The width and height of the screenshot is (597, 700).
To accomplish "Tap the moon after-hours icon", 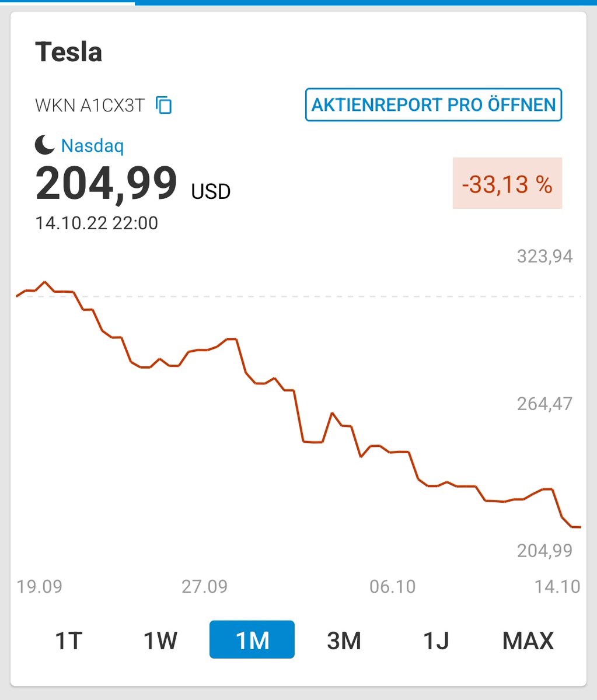I will (x=45, y=145).
